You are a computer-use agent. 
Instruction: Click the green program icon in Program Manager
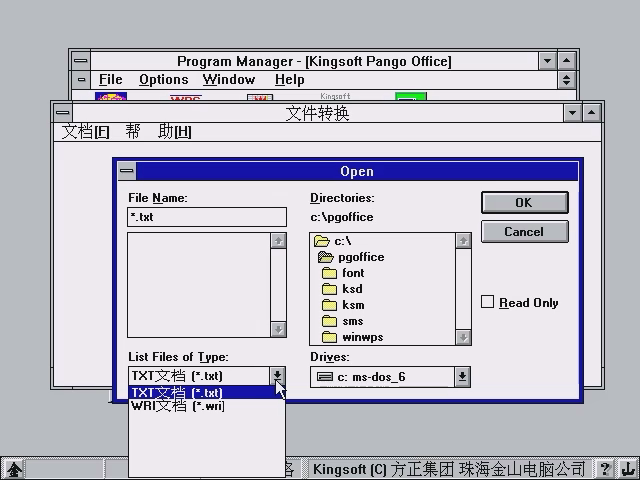411,96
